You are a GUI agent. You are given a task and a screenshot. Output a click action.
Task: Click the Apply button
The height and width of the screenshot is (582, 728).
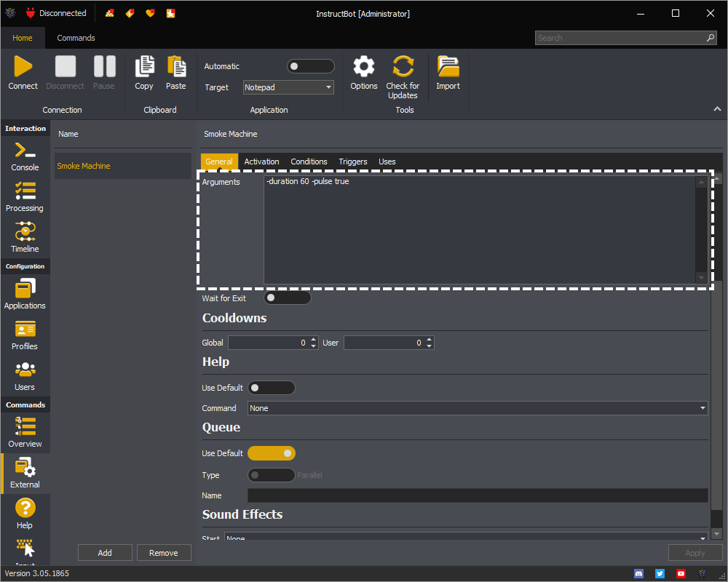click(695, 553)
